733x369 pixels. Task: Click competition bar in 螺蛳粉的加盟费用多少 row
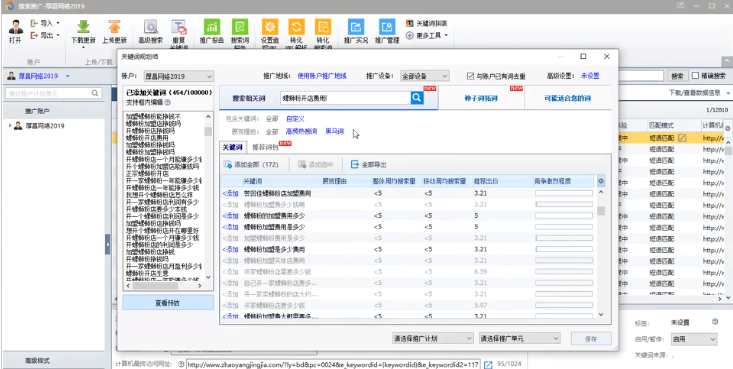click(564, 216)
